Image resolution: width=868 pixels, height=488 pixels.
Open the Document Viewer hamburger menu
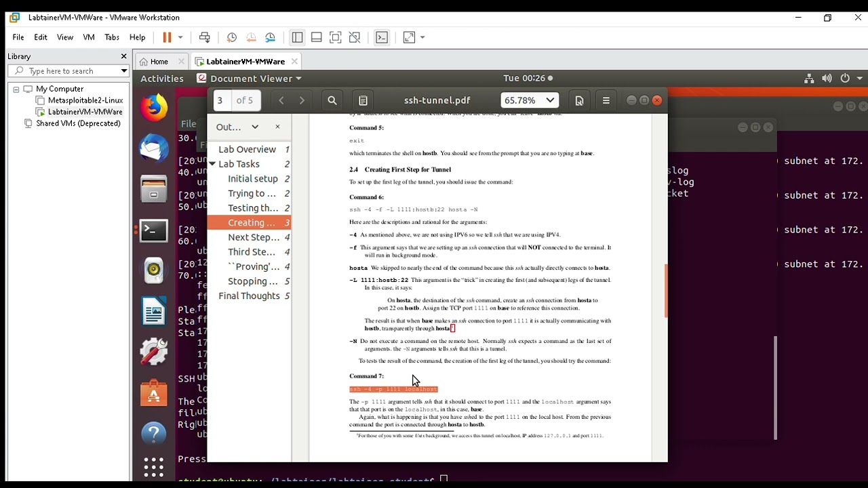coord(606,100)
